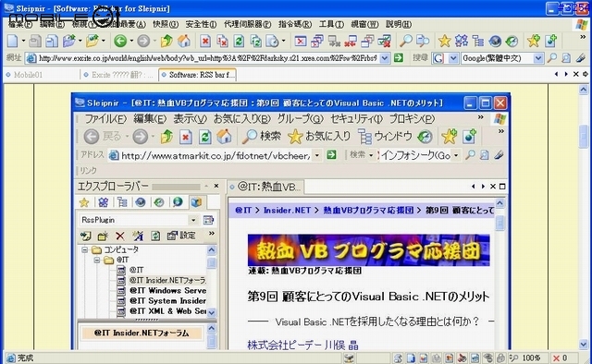Create a new blank page from toolbar
The width and height of the screenshot is (592, 364).
click(x=13, y=41)
